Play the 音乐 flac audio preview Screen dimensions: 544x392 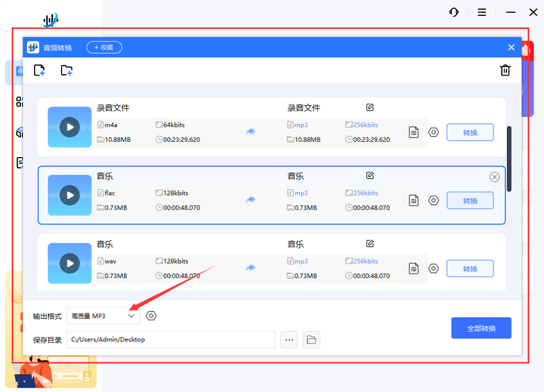pos(70,196)
